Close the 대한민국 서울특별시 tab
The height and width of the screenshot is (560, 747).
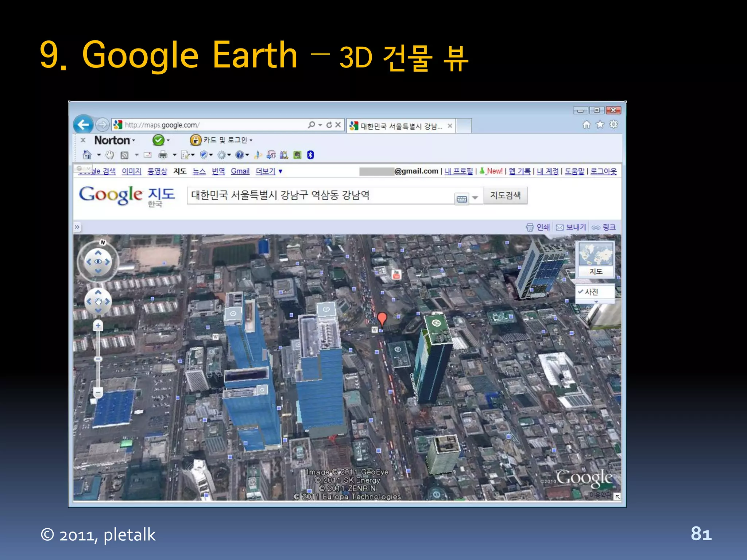450,126
